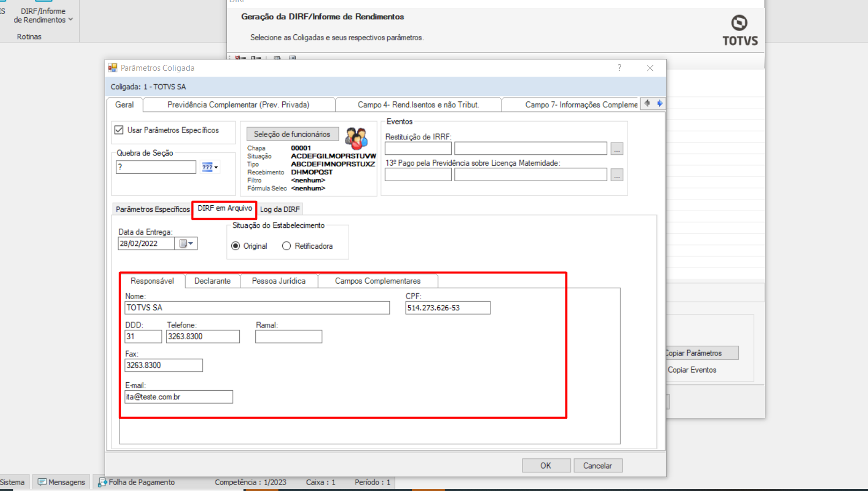Click the Chapa value 00001
The image size is (868, 491).
(301, 148)
